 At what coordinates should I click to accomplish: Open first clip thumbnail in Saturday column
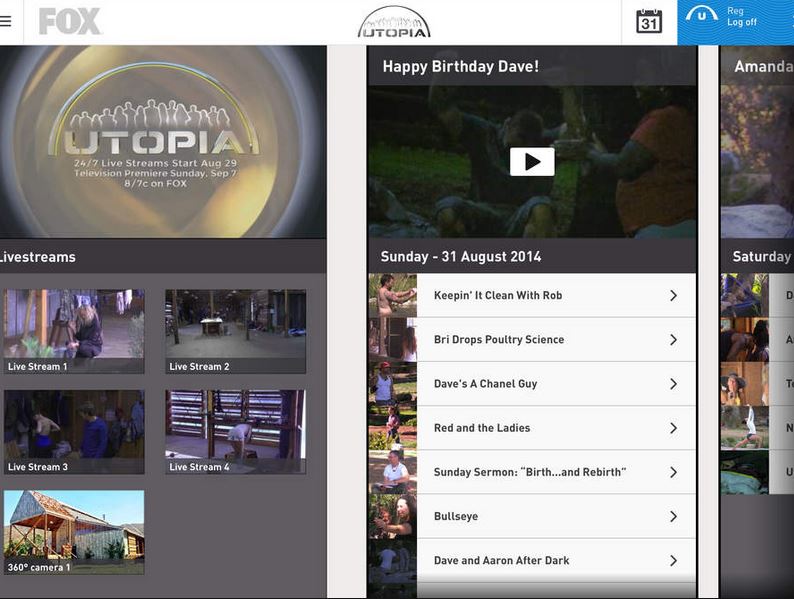[744, 296]
